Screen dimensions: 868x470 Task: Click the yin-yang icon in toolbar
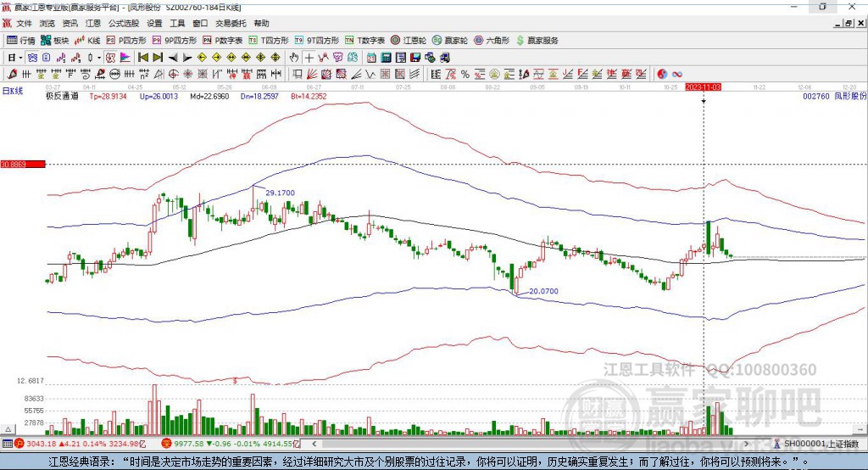662,74
